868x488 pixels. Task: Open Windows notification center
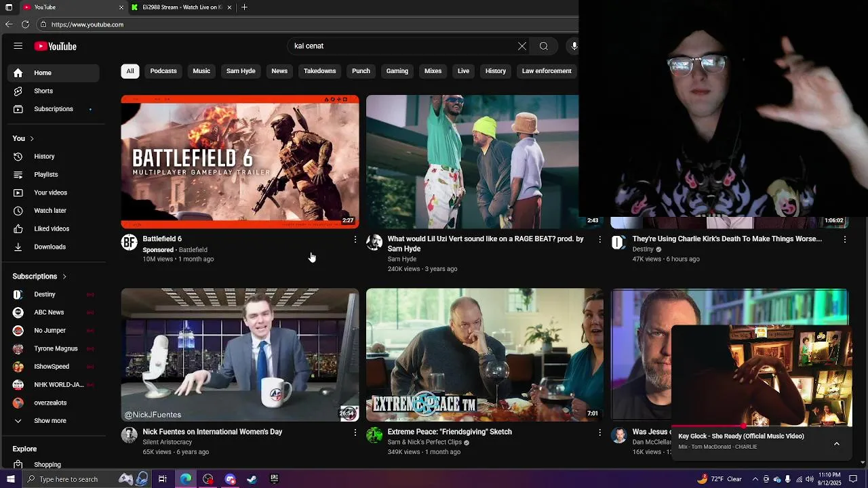pyautogui.click(x=853, y=479)
